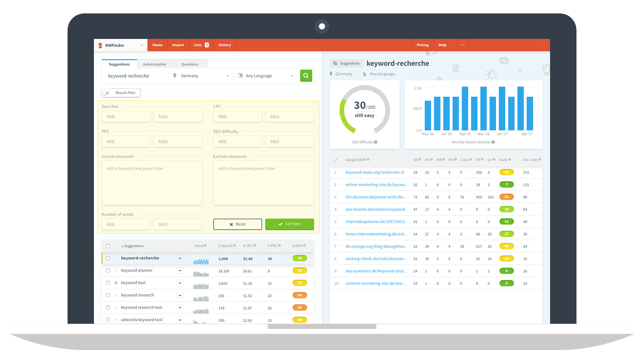Open the three-dots more menu in header
This screenshot has height=363, width=644.
point(462,45)
